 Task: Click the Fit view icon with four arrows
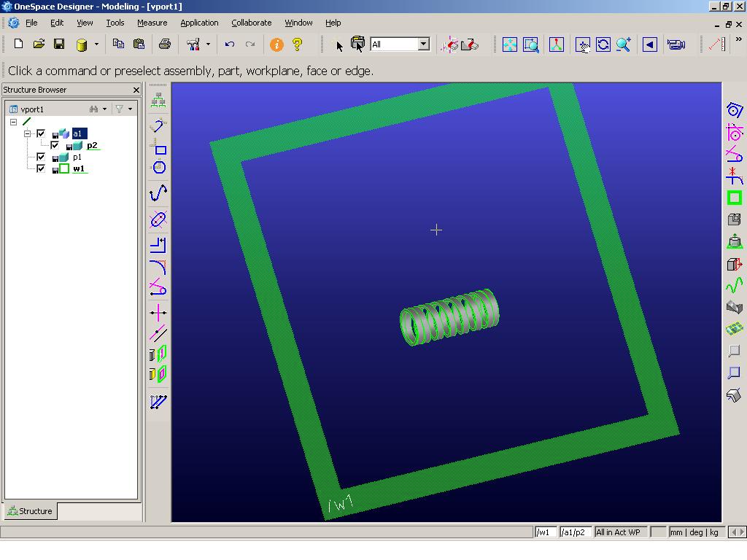[510, 44]
